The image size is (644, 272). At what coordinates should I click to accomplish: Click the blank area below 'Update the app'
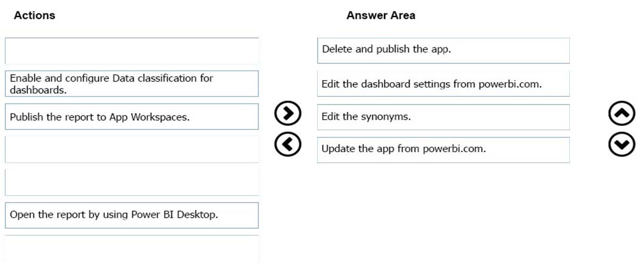pyautogui.click(x=443, y=214)
